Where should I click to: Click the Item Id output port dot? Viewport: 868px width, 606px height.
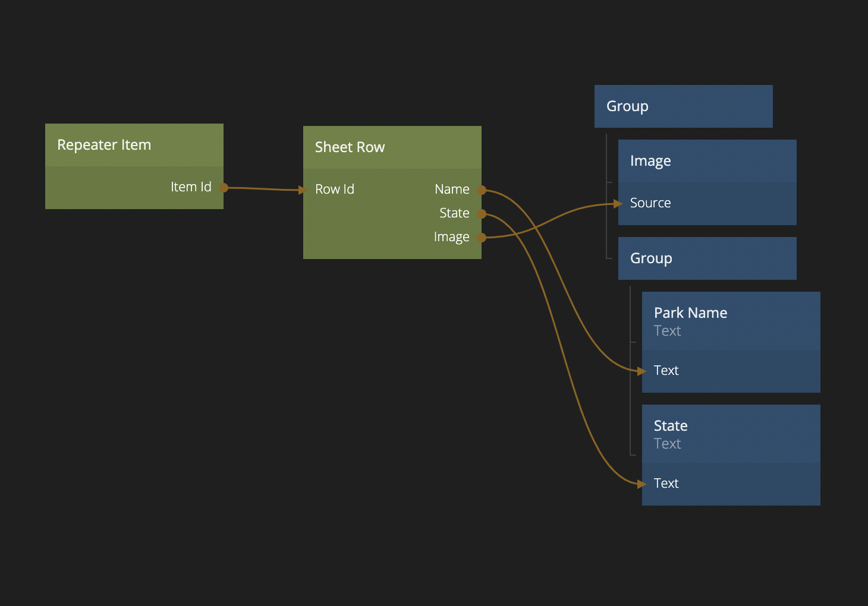click(224, 188)
